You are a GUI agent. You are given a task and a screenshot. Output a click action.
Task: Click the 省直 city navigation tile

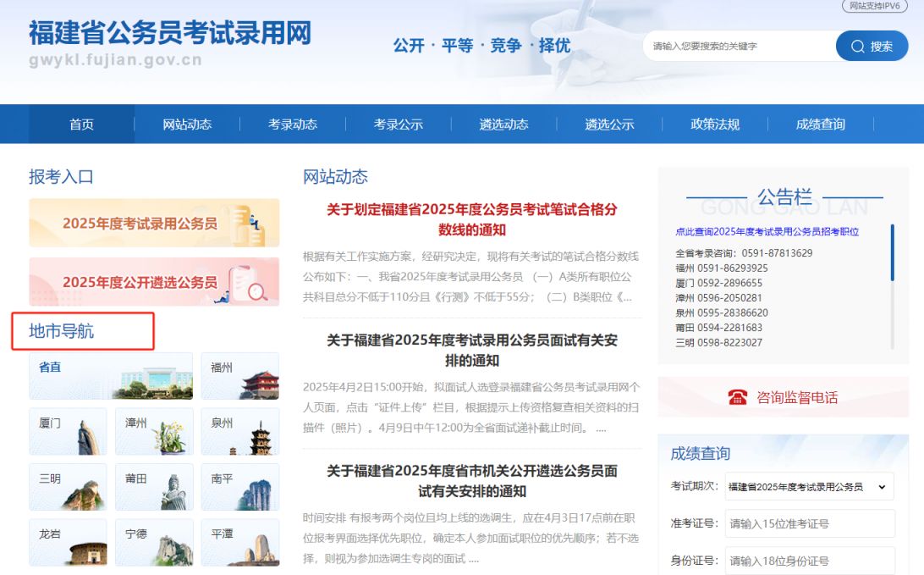(x=111, y=376)
